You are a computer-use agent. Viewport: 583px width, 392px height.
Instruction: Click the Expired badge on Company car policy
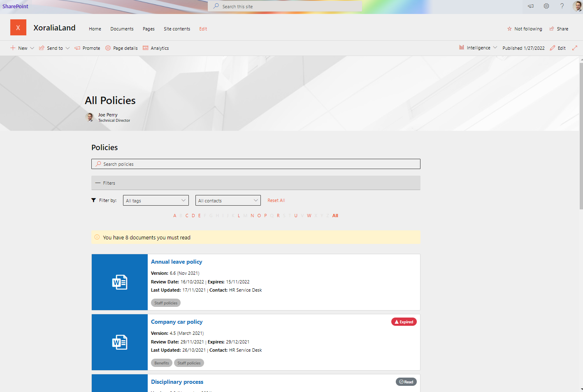pos(404,322)
